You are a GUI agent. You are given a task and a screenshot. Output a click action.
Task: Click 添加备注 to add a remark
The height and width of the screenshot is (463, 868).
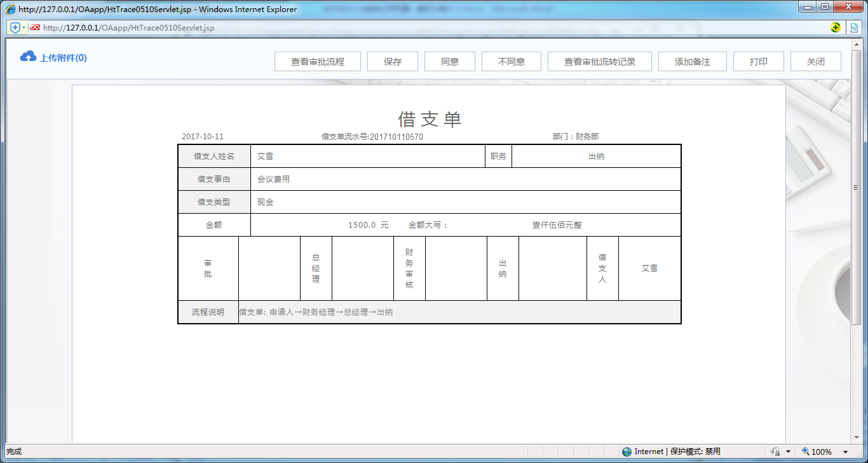[693, 61]
